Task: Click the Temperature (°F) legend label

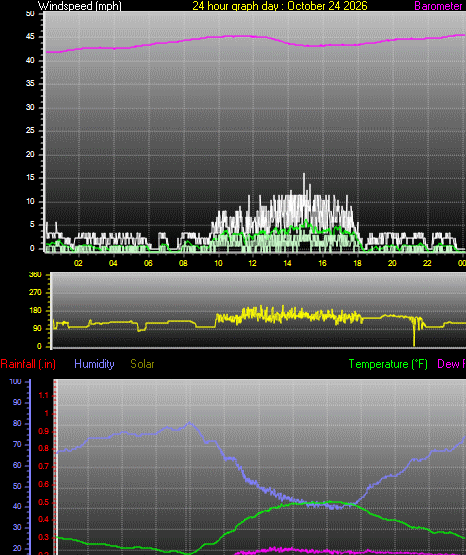Action: pos(388,364)
